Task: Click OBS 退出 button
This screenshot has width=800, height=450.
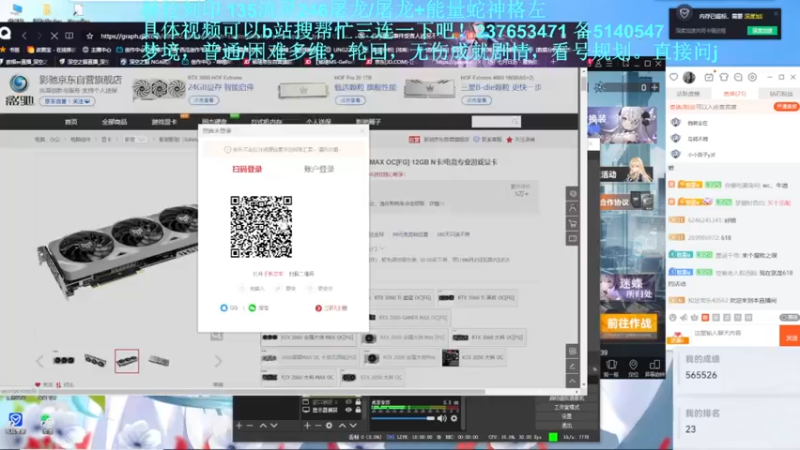Action: (566, 425)
